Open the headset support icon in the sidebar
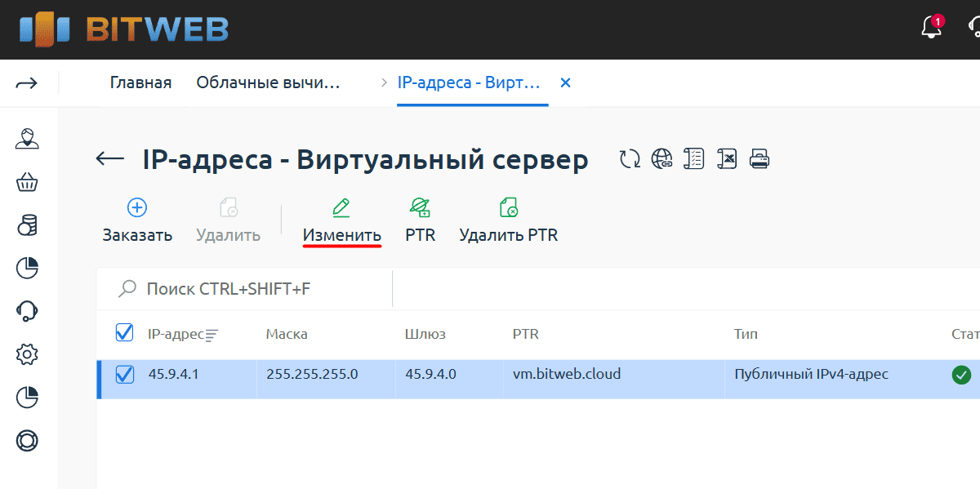The image size is (980, 489). click(x=28, y=310)
